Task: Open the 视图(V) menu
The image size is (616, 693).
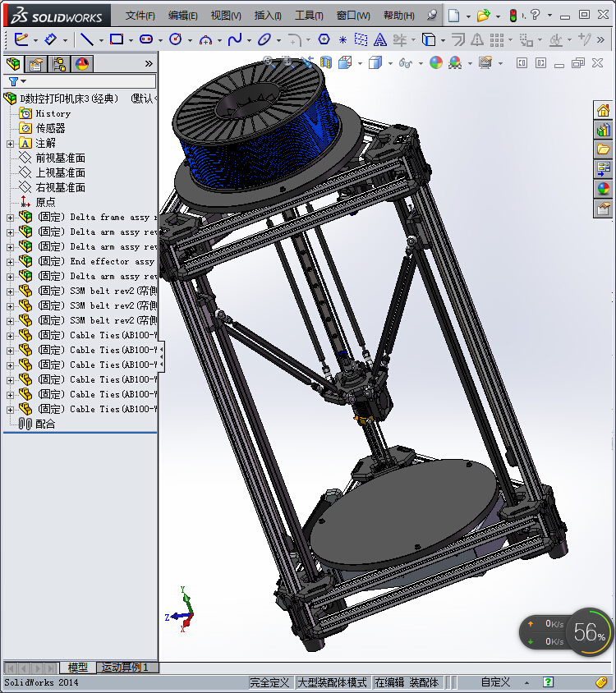Action: tap(226, 16)
